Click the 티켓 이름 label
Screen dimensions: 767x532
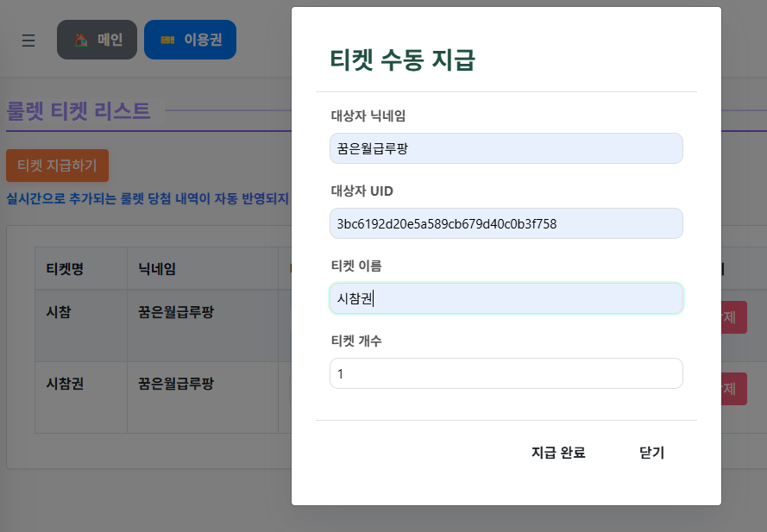[356, 266]
